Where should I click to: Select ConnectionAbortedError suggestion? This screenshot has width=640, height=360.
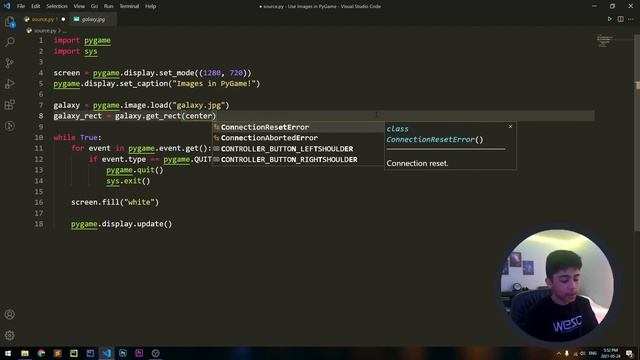(298, 138)
